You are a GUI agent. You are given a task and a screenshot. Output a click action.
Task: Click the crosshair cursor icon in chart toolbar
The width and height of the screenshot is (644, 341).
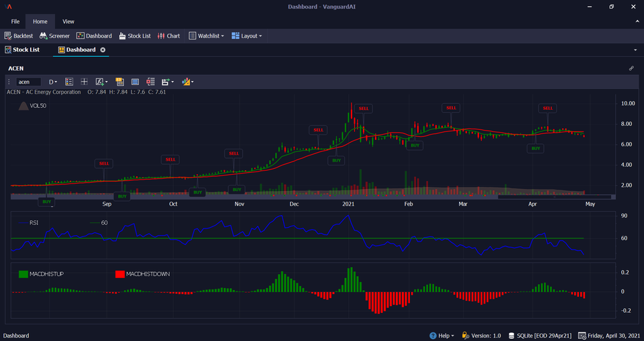85,82
